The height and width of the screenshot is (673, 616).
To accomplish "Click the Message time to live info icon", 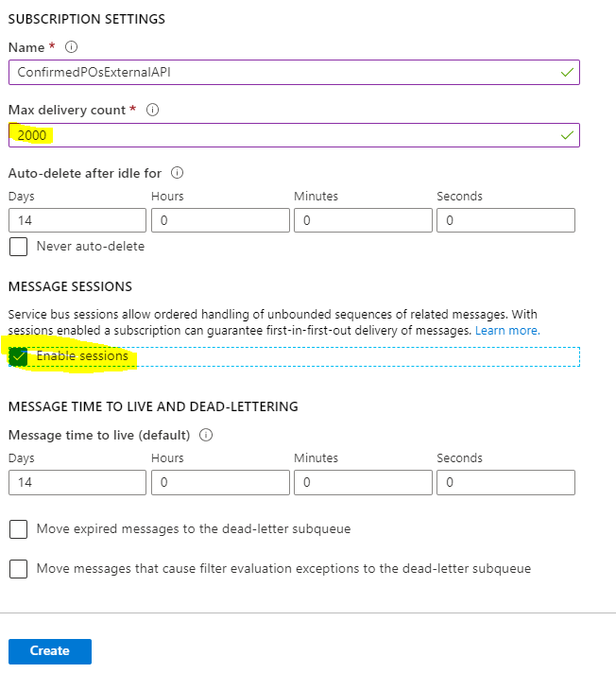I will click(x=206, y=435).
